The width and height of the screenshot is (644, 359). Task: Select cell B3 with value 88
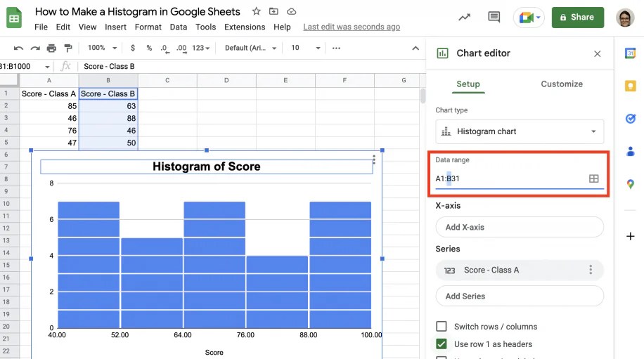108,118
